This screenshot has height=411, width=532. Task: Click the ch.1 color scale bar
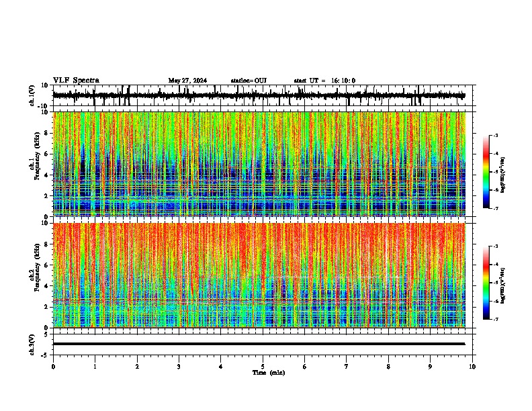pyautogui.click(x=486, y=172)
